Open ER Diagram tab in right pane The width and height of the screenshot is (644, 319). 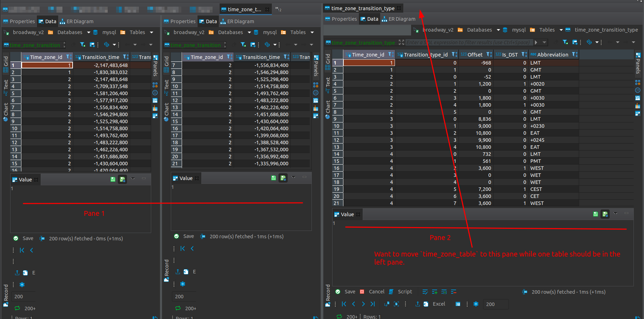398,19
